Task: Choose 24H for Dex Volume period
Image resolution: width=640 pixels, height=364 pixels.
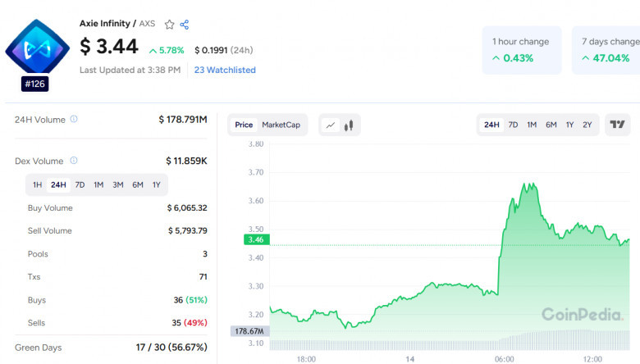Action: (58, 185)
